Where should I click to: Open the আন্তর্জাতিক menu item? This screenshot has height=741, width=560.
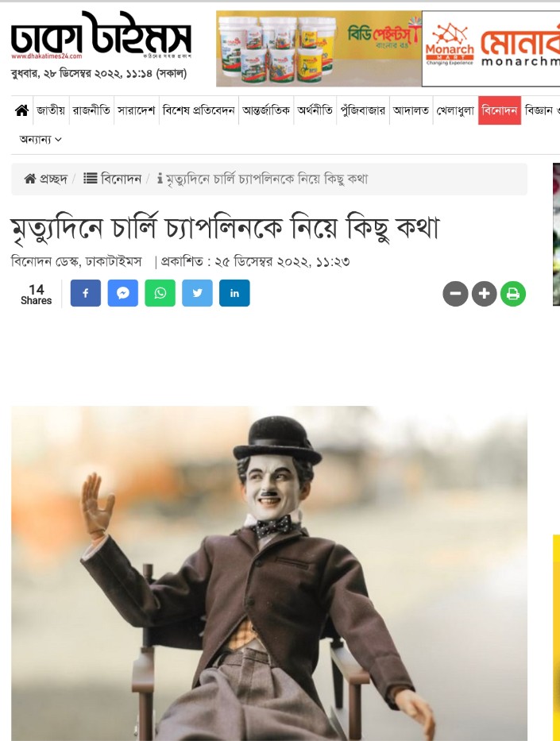click(266, 110)
